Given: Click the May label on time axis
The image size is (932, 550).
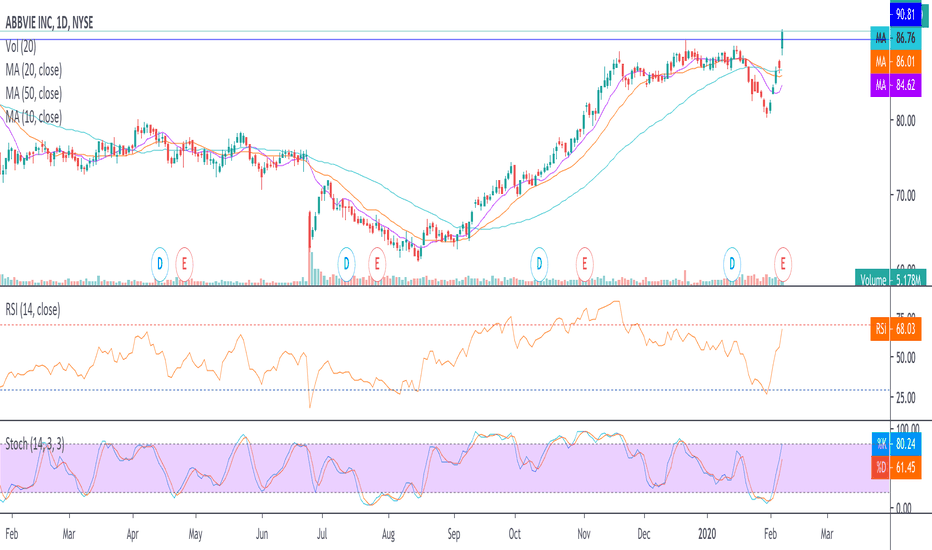Looking at the screenshot, I should (195, 534).
